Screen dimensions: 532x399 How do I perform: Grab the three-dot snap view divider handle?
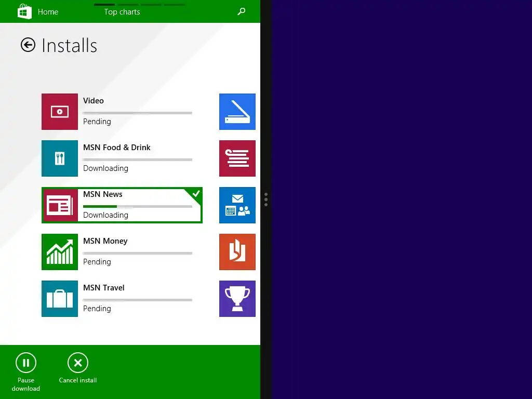[x=266, y=199]
